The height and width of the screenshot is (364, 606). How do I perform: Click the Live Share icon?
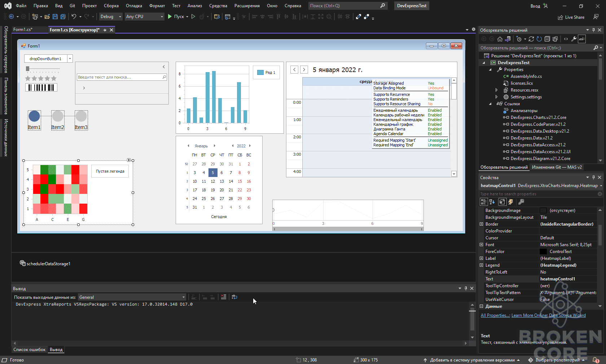571,17
